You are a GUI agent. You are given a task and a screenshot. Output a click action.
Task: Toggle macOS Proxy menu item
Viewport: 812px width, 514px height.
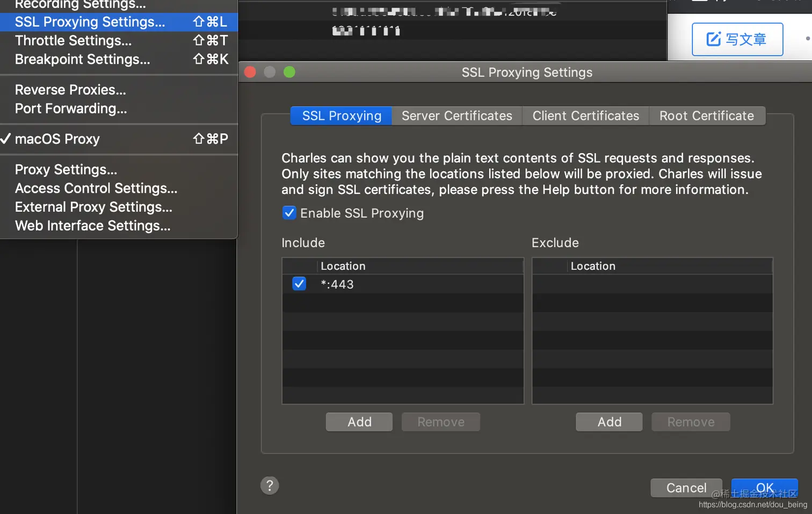(x=119, y=139)
